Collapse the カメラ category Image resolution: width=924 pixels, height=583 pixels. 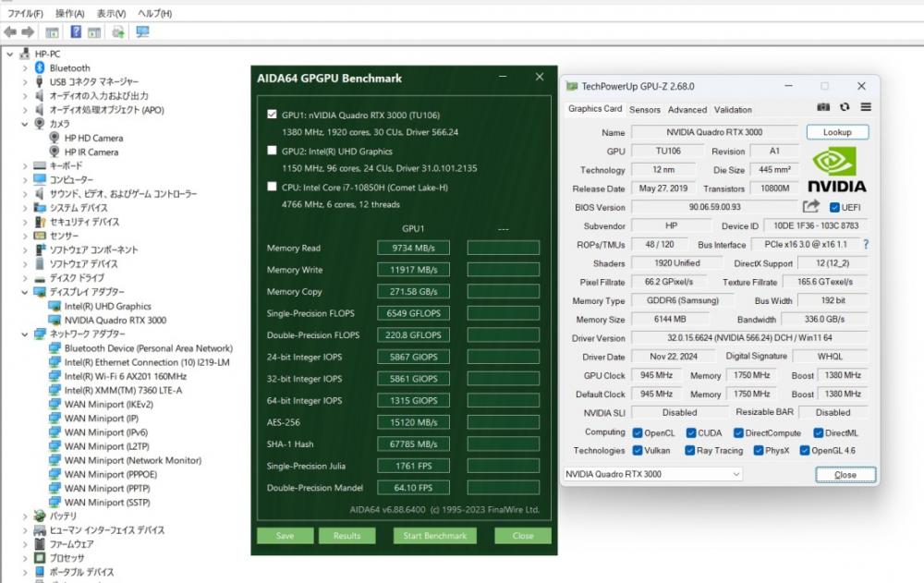[25, 124]
